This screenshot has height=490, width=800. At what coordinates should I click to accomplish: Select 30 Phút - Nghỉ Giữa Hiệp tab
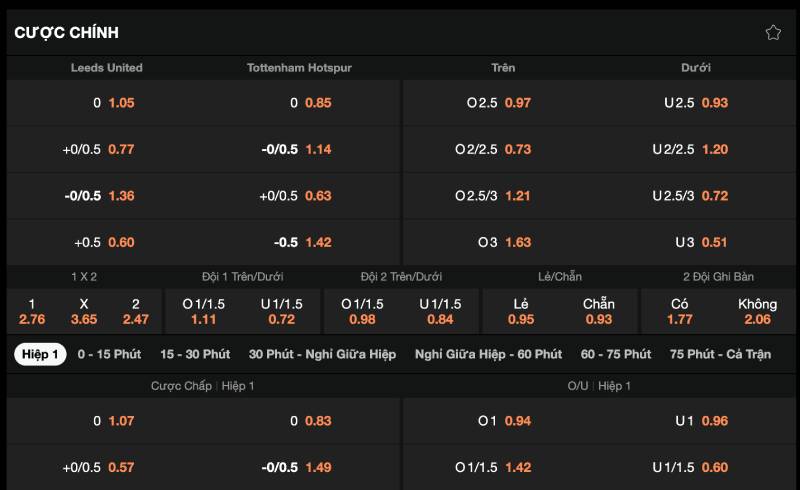[322, 354]
